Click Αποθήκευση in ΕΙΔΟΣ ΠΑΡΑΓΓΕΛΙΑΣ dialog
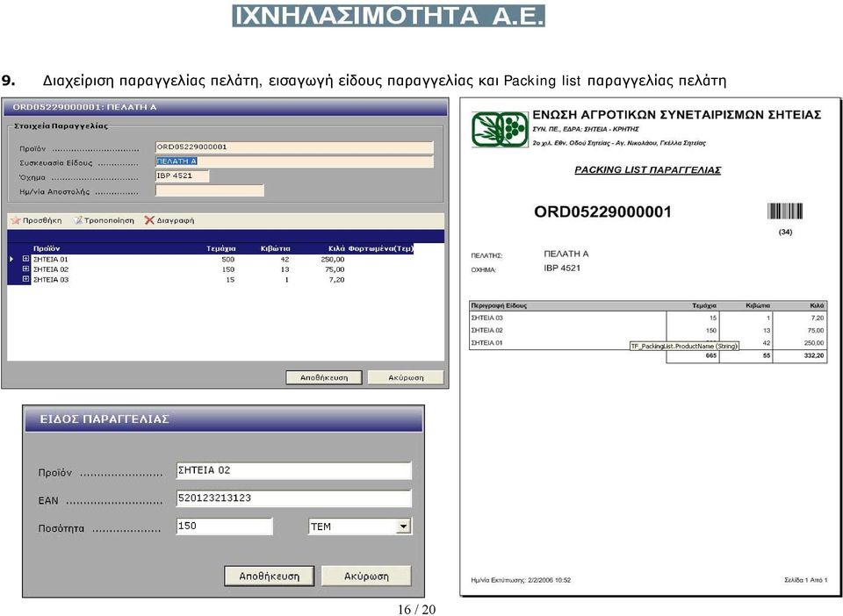The width and height of the screenshot is (843, 616). 270,577
